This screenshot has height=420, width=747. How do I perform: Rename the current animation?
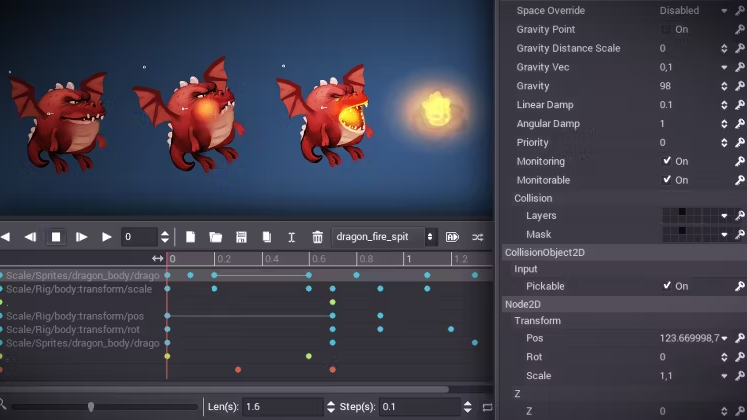pos(292,237)
